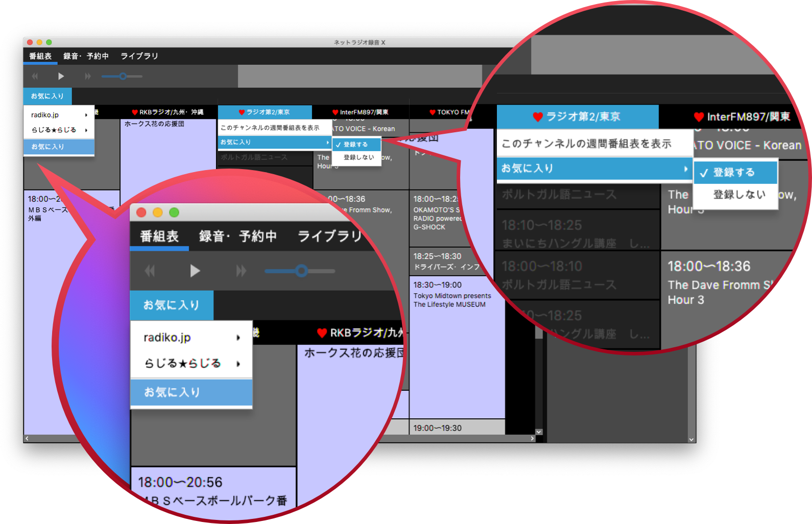Image resolution: width=812 pixels, height=524 pixels.
Task: Click the heart icon on InterFM897/関東 in main window
Action: pos(335,112)
